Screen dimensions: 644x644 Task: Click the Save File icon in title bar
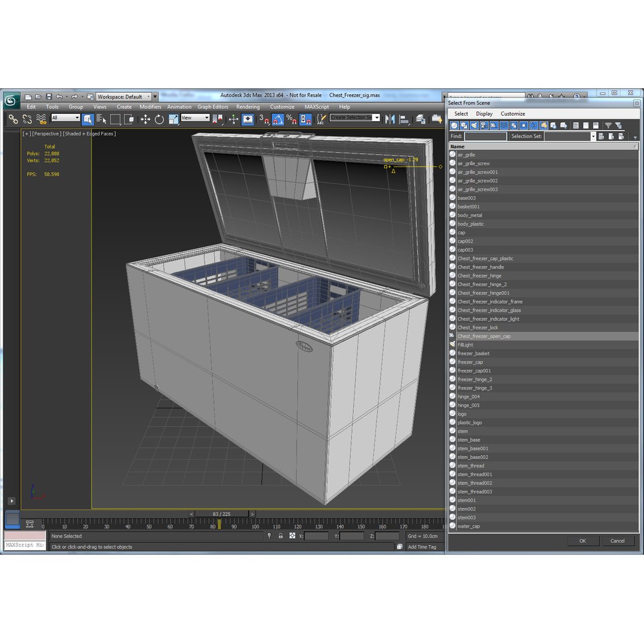click(49, 97)
